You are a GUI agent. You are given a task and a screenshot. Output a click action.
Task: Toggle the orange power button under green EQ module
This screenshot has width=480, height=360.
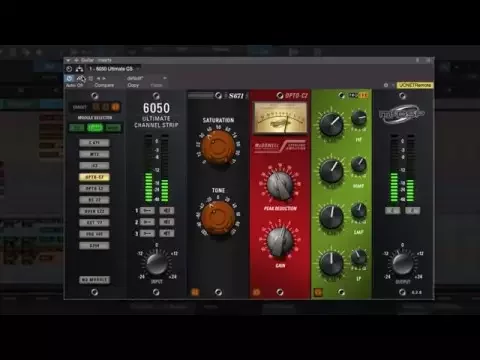pyautogui.click(x=318, y=292)
